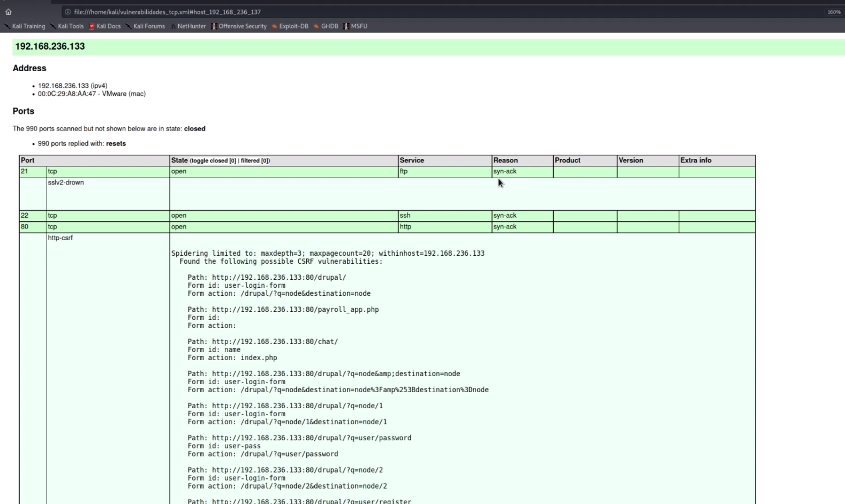Click the 192.168.236.133 host heading
Viewport: 845px width, 504px height.
50,47
